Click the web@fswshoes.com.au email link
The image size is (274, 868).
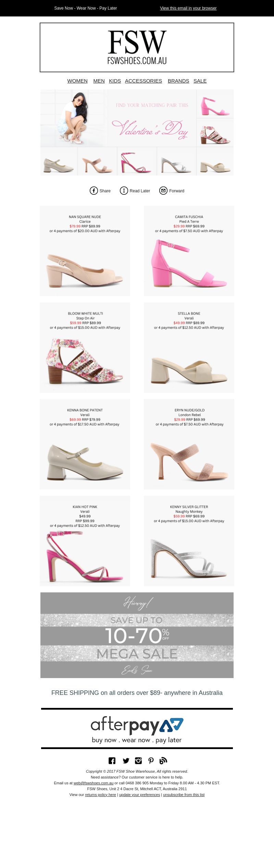tap(94, 783)
